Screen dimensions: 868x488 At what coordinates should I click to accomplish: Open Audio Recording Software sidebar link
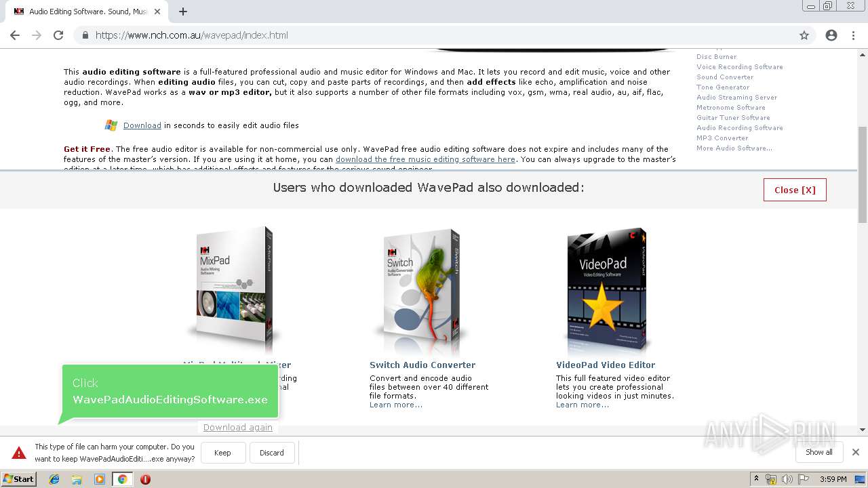tap(740, 128)
